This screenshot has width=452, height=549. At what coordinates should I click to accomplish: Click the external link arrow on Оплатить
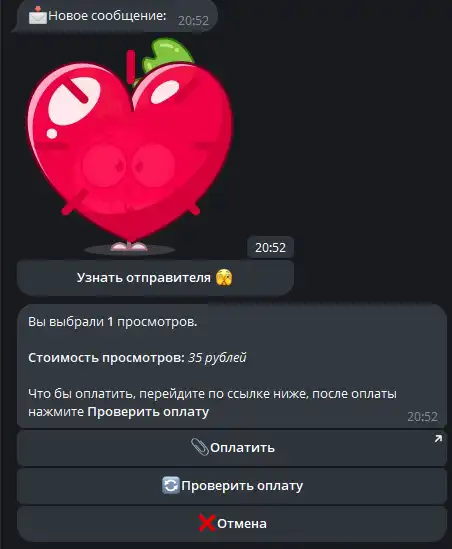coord(438,439)
